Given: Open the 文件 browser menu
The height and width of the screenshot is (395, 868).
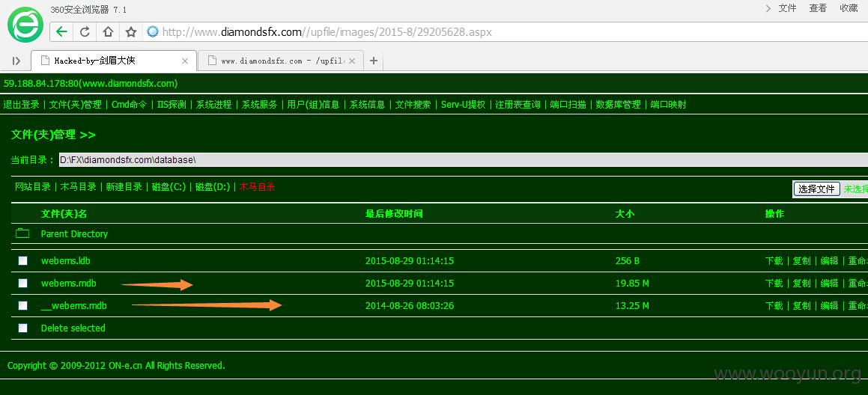Looking at the screenshot, I should click(787, 7).
